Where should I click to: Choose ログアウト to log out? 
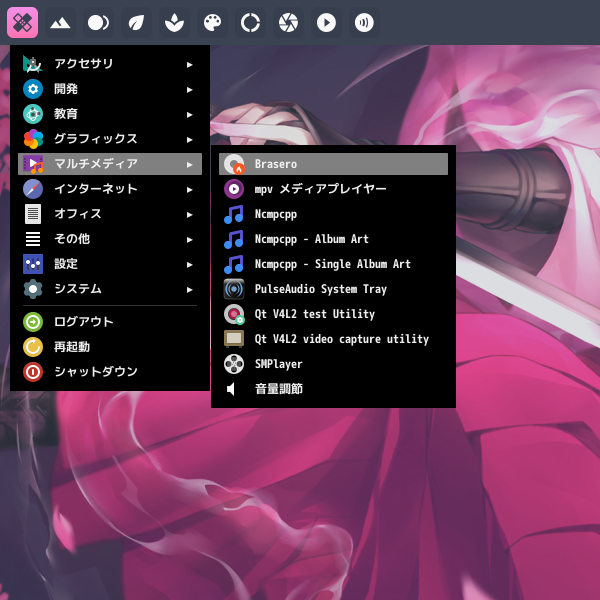point(110,322)
